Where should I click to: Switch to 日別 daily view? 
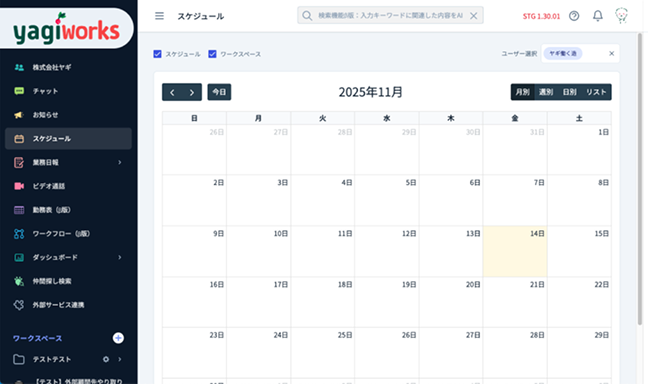569,92
